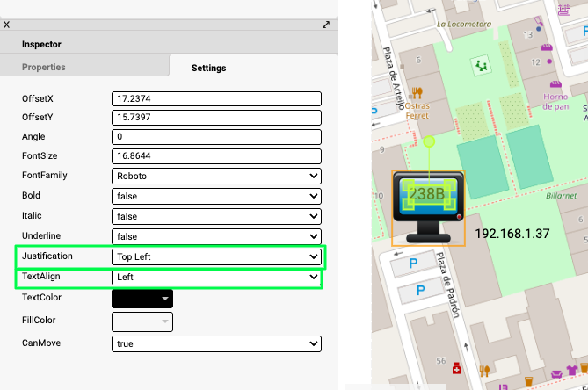Click the green rotation handle above monitor
This screenshot has width=588, height=390.
(x=429, y=141)
